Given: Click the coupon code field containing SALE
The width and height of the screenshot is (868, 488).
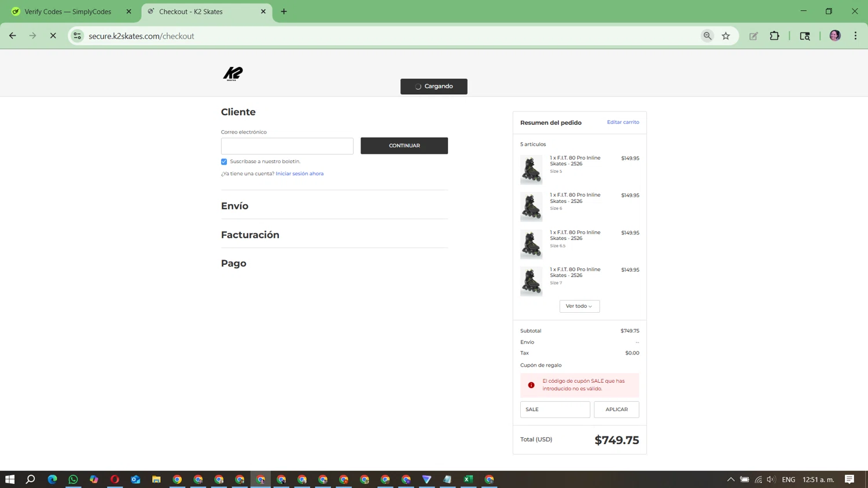Looking at the screenshot, I should (x=555, y=409).
